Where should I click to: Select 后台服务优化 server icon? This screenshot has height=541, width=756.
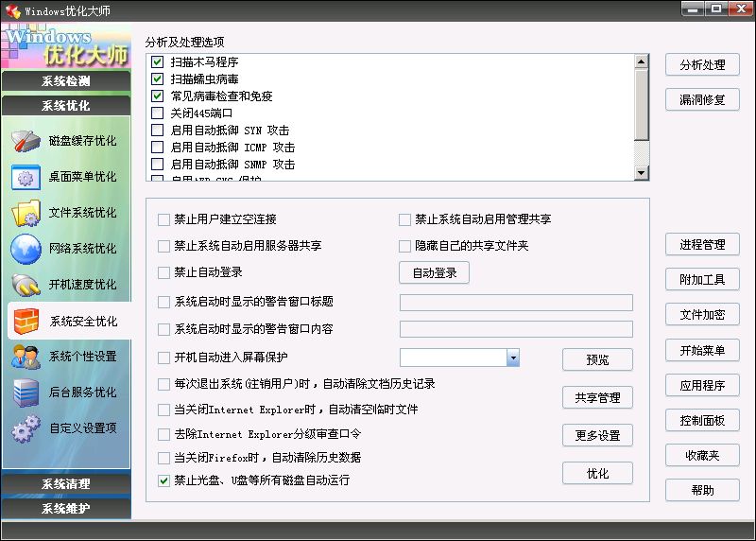pos(26,393)
